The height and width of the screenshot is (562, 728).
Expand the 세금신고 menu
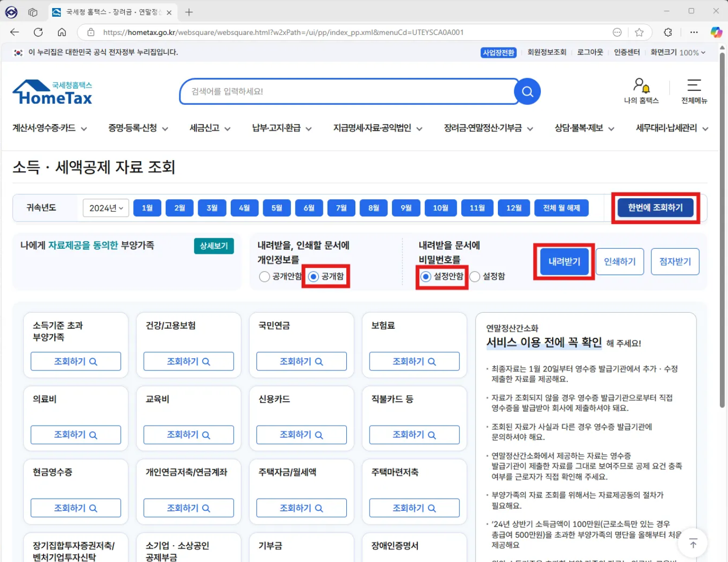(x=210, y=128)
